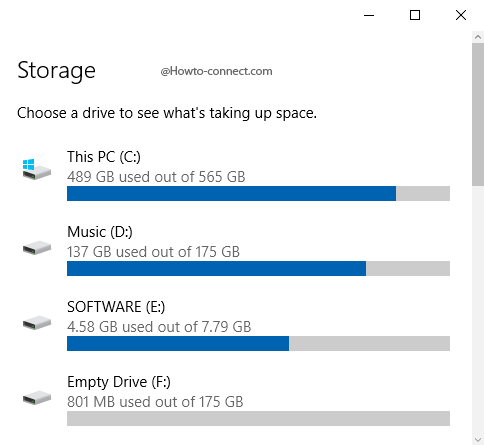Viewport: 484px width, 445px height.
Task: Click the 137 GB used out of 175 GB text
Action: click(x=153, y=252)
